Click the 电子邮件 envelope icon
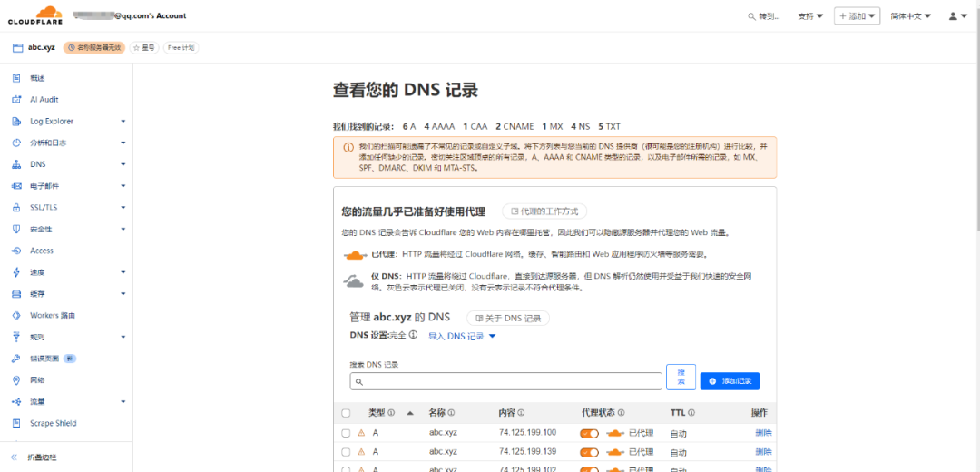This screenshot has height=472, width=980. point(17,186)
